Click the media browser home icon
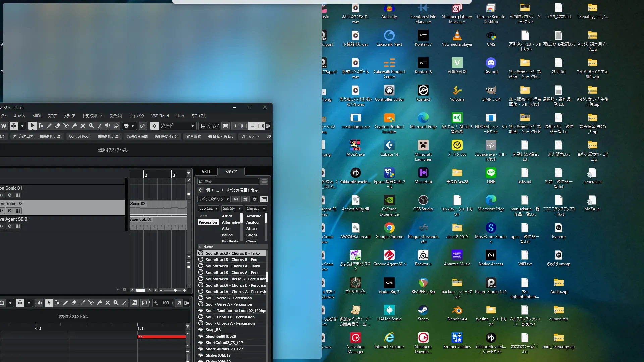This screenshot has height=362, width=644. point(208,190)
